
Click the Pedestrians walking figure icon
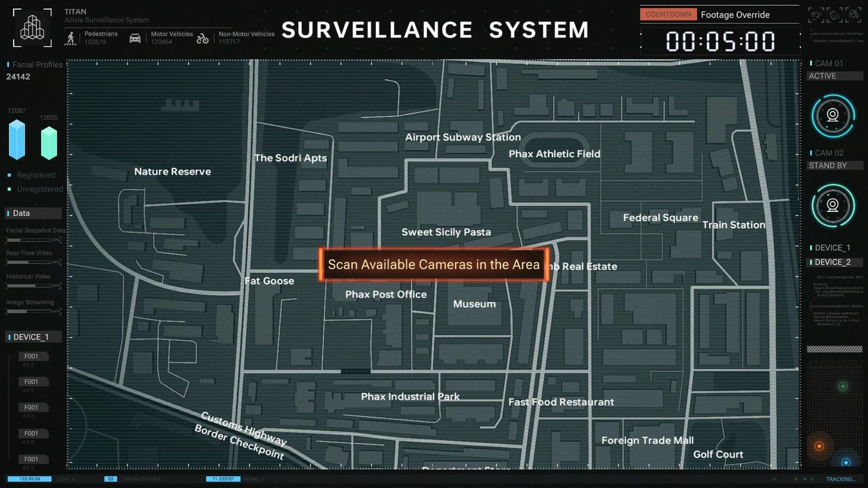(71, 38)
